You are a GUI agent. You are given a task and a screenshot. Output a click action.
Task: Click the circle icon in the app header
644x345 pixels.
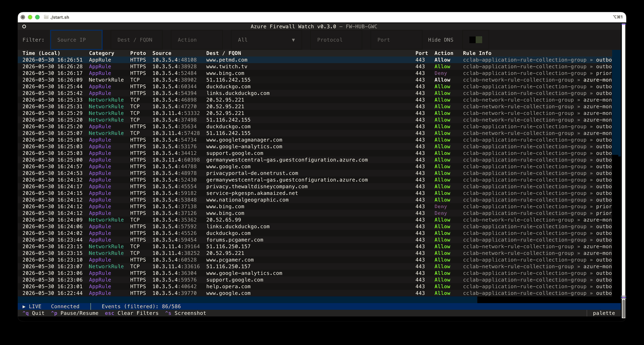[x=24, y=27]
